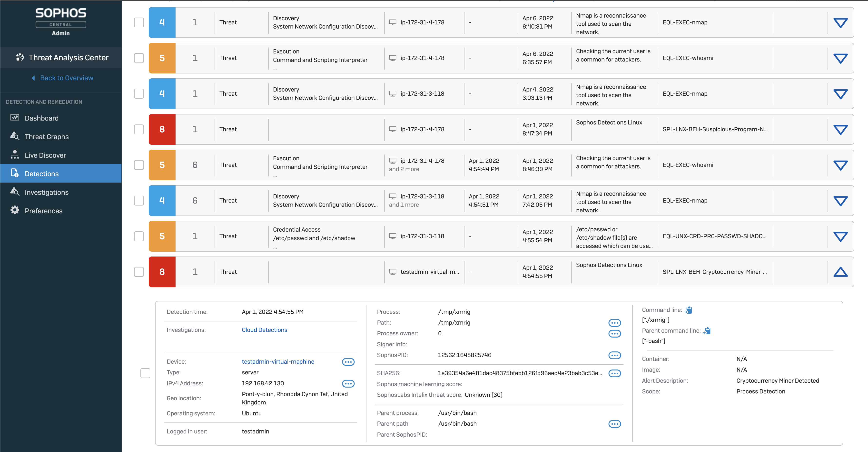Open more options for testadmin-virtual-machine device
This screenshot has height=452, width=868.
pyautogui.click(x=348, y=362)
